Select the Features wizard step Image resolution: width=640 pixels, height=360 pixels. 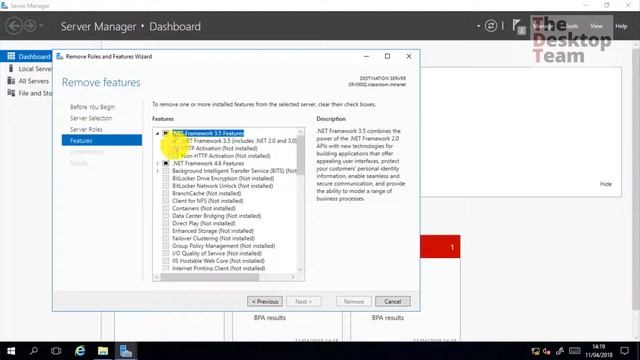pos(102,140)
